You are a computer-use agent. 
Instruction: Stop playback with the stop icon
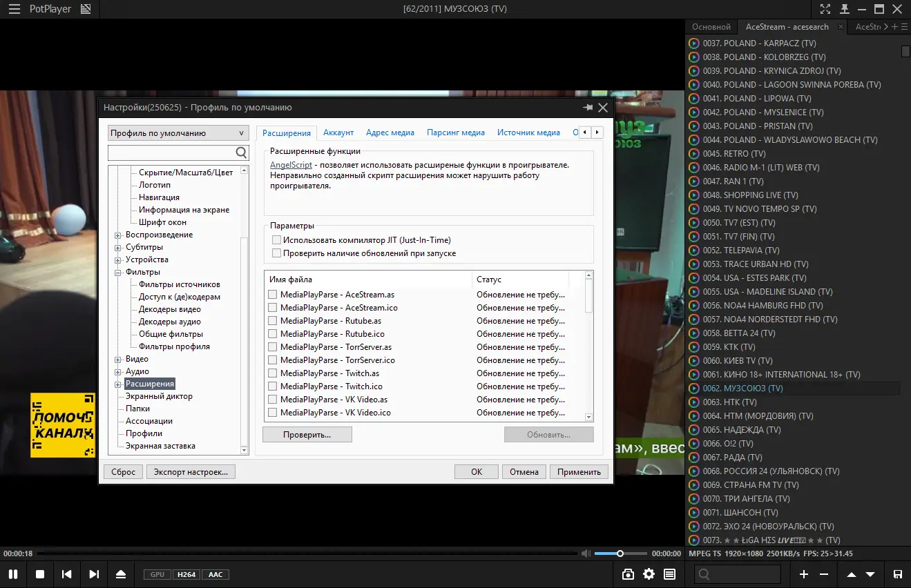pos(40,574)
